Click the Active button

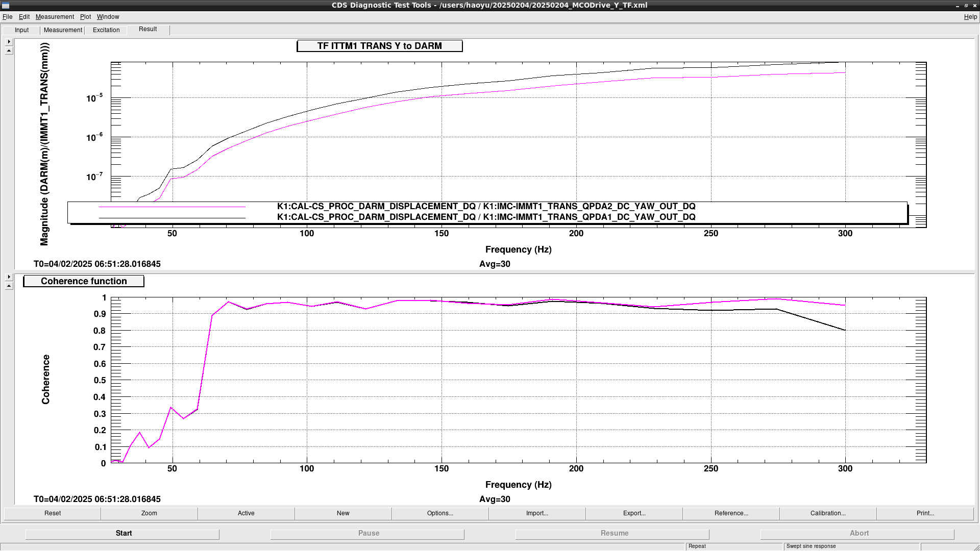[x=246, y=513]
